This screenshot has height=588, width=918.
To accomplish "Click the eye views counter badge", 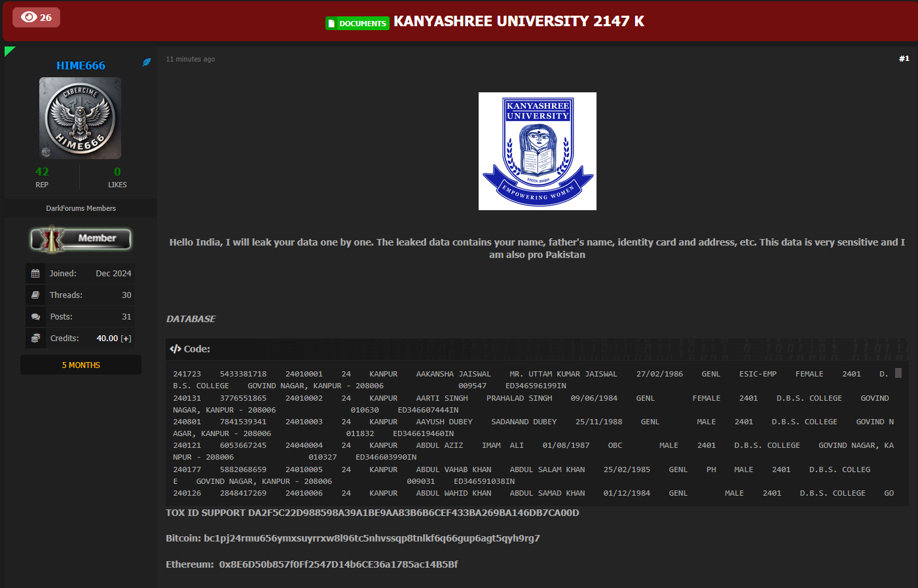I will point(36,17).
